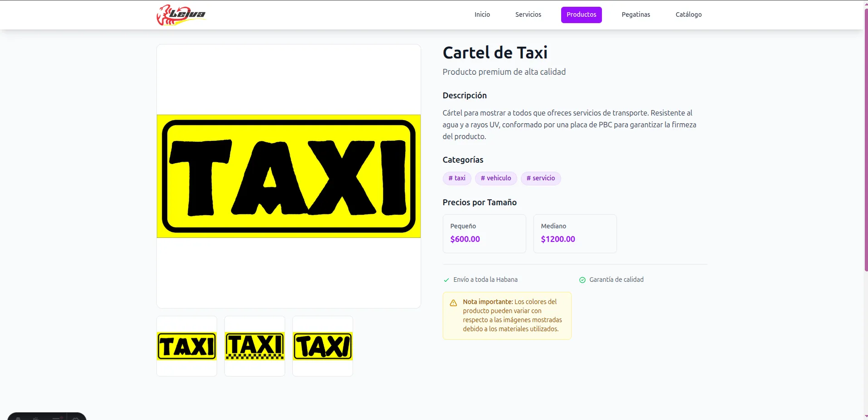
Task: Select the third slanted TAXI thumbnail
Action: 323,346
